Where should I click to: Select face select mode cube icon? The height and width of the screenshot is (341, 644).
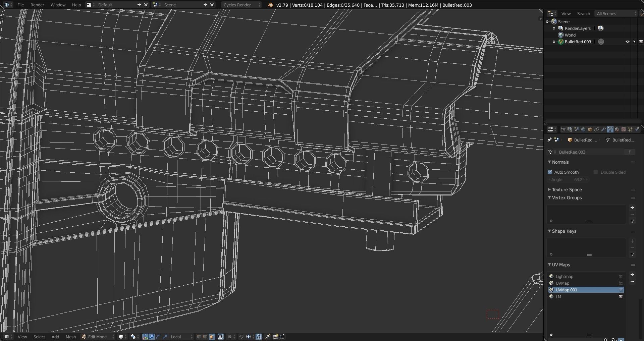(212, 337)
